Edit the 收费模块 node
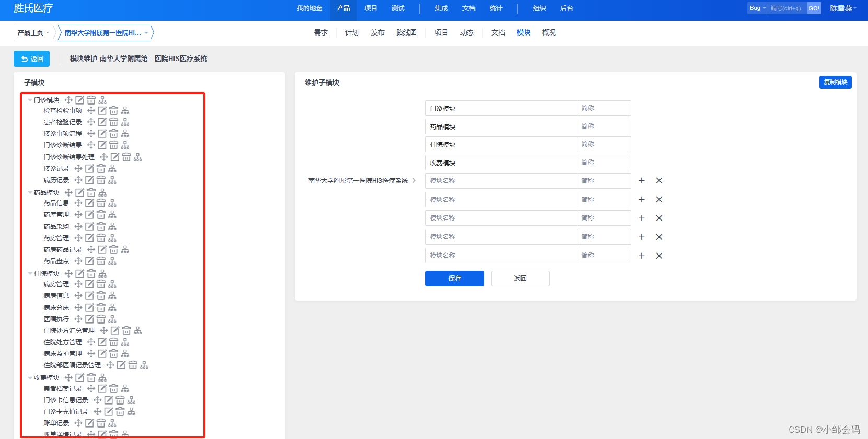This screenshot has width=868, height=439. (80, 378)
